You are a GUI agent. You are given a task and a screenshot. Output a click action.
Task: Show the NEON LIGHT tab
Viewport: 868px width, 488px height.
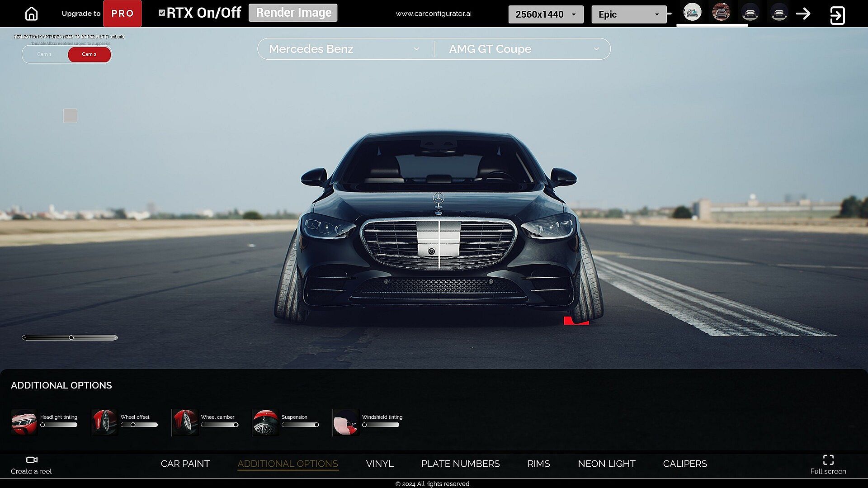[607, 464]
